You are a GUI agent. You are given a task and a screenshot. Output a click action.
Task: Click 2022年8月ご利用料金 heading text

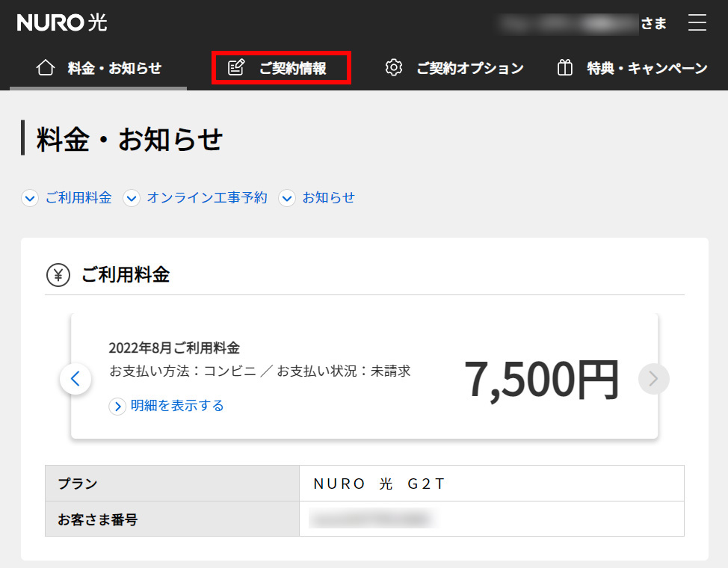(x=174, y=348)
